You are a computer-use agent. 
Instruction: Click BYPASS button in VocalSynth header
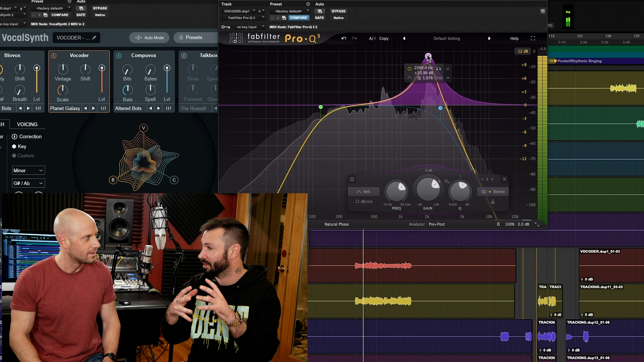coord(100,8)
